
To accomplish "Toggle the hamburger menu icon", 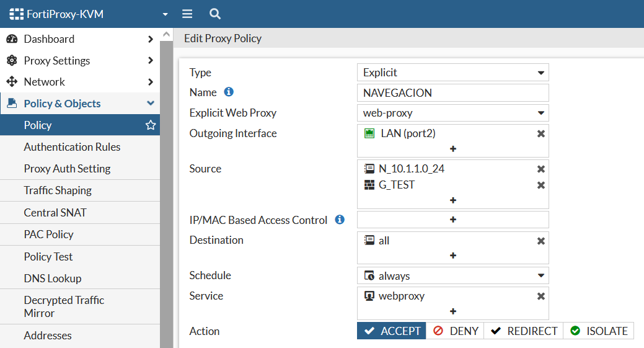I will 187,14.
